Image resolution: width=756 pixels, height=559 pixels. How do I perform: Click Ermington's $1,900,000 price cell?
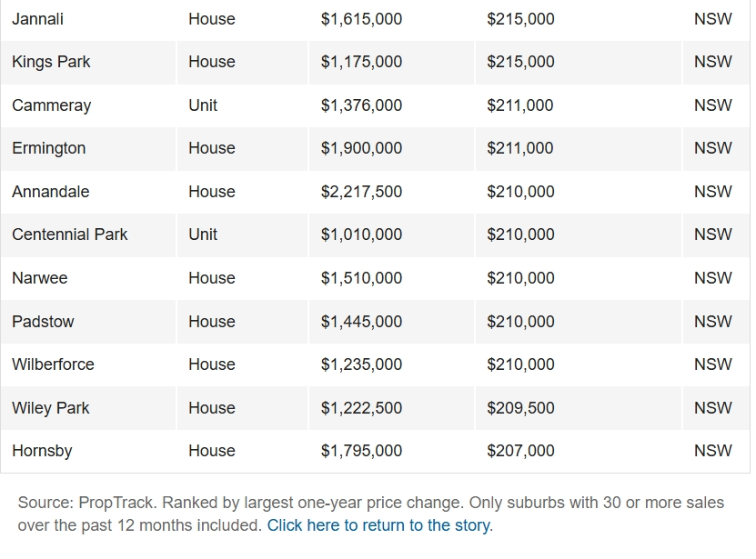391,148
